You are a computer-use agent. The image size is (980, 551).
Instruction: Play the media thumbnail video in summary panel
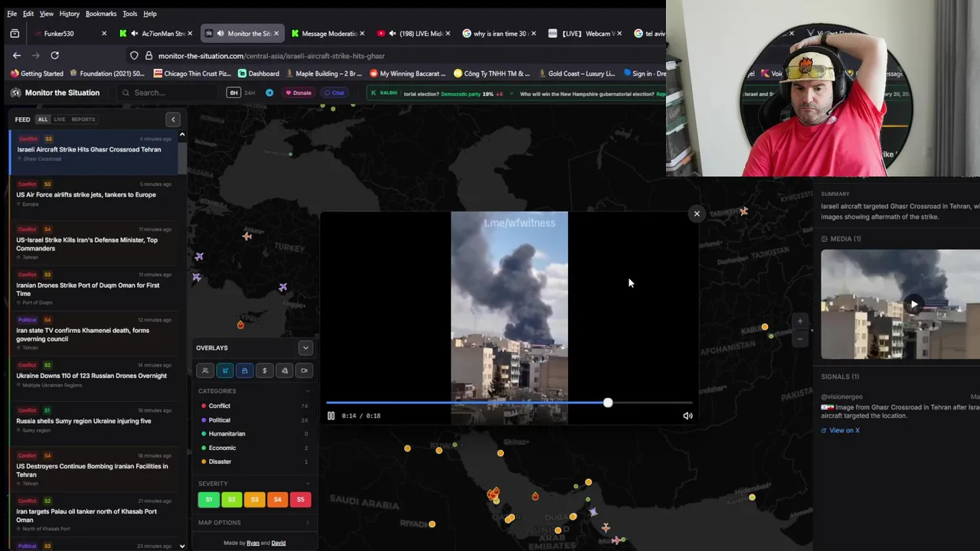pyautogui.click(x=913, y=305)
